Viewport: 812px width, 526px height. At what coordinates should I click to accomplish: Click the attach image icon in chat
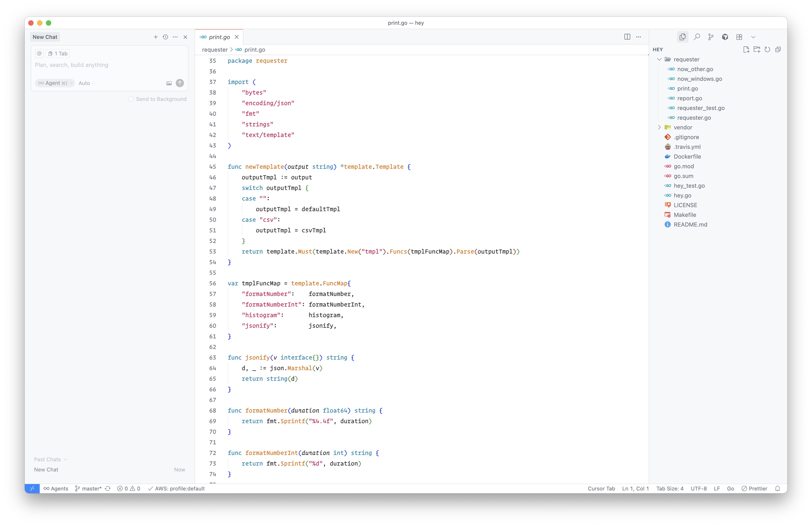pos(169,83)
